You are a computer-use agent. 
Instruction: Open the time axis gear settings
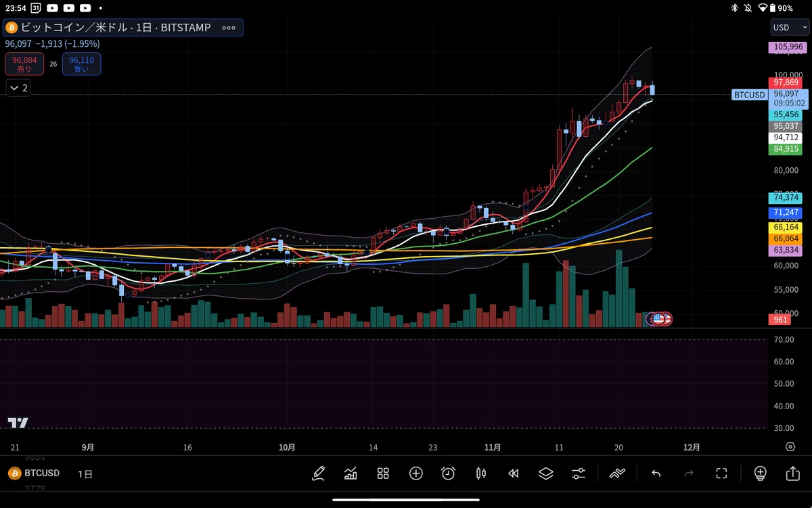coord(790,447)
